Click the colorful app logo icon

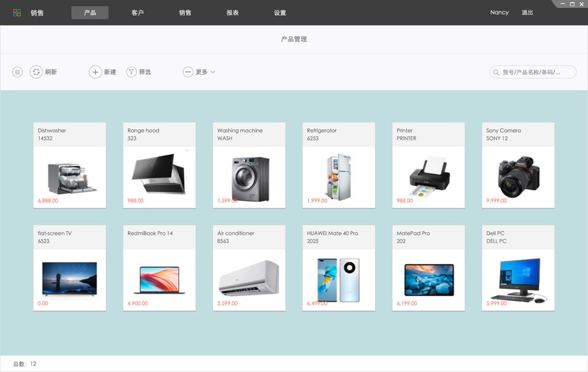pyautogui.click(x=17, y=13)
